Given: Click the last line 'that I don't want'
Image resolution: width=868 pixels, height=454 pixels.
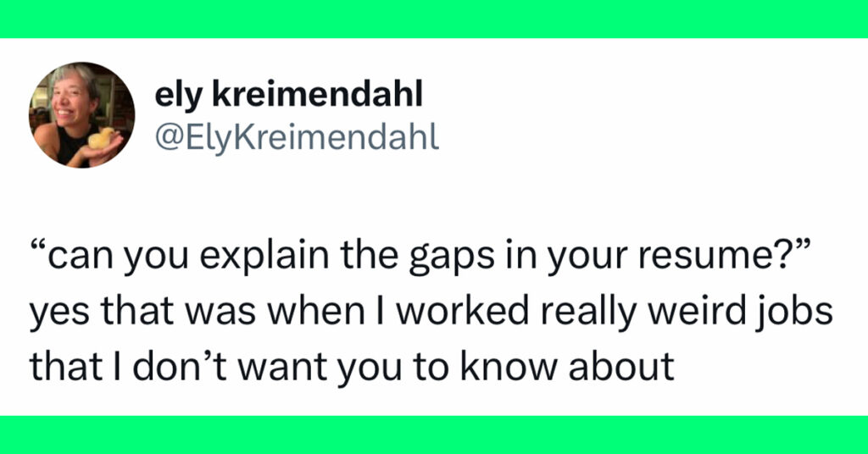Looking at the screenshot, I should click(352, 366).
